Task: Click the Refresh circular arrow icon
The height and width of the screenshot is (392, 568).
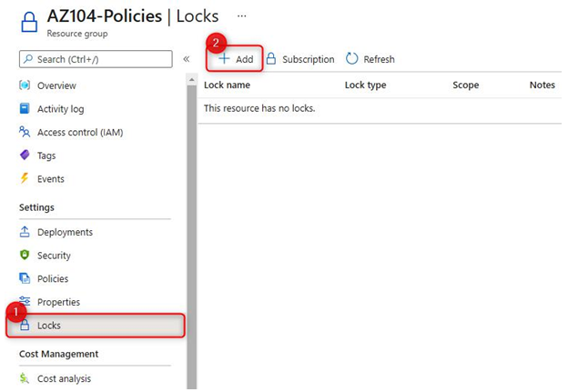Action: pyautogui.click(x=351, y=58)
